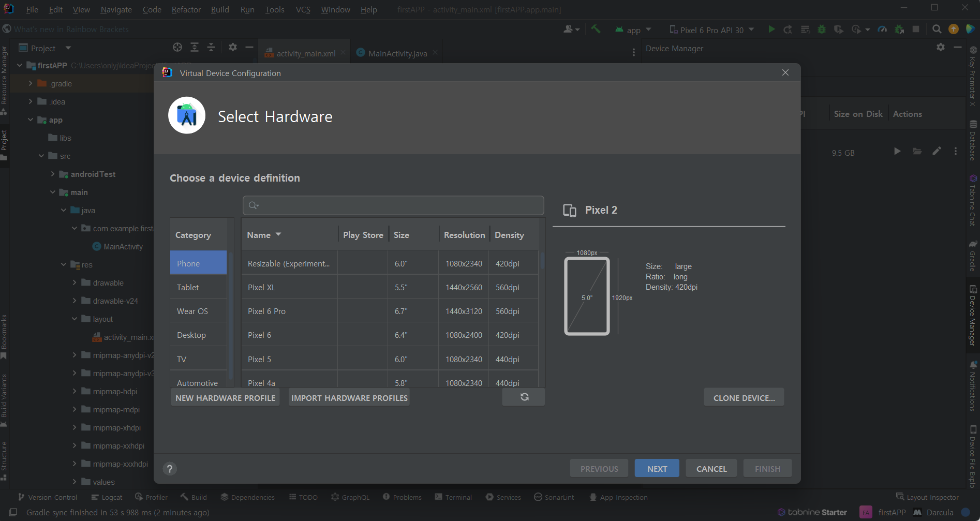Click the Project panel locate target icon
Viewport: 980px width, 521px height.
[x=177, y=48]
